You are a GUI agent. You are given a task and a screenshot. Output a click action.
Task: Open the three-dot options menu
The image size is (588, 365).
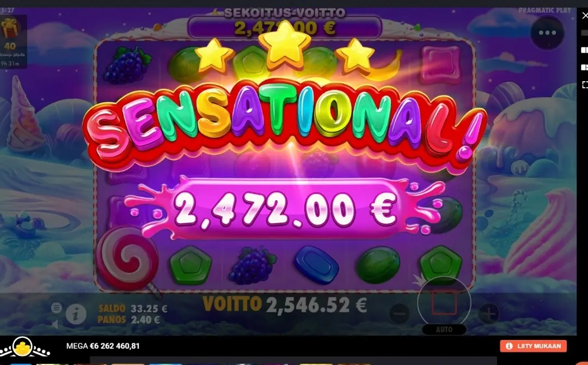tap(547, 33)
